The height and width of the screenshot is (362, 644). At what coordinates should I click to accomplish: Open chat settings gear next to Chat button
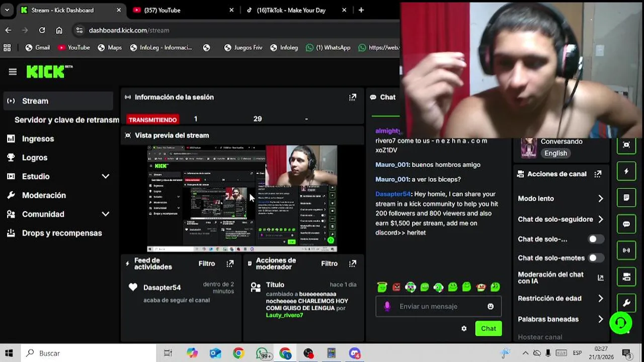[464, 328]
